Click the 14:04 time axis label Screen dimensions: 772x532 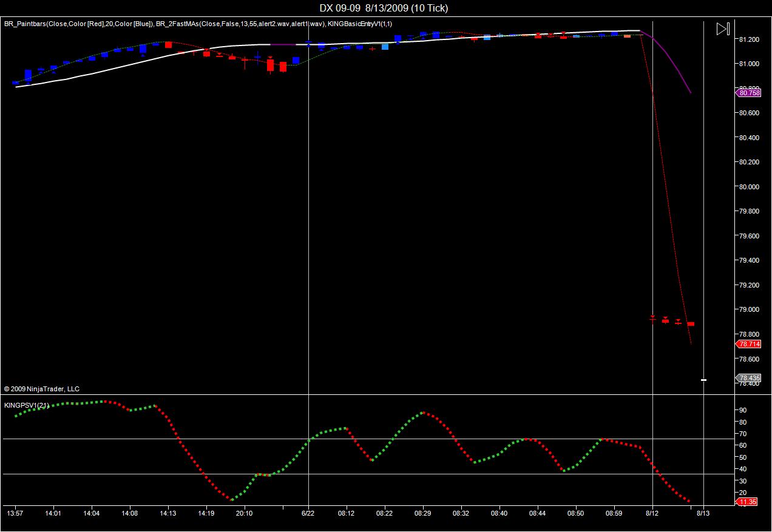click(x=92, y=513)
